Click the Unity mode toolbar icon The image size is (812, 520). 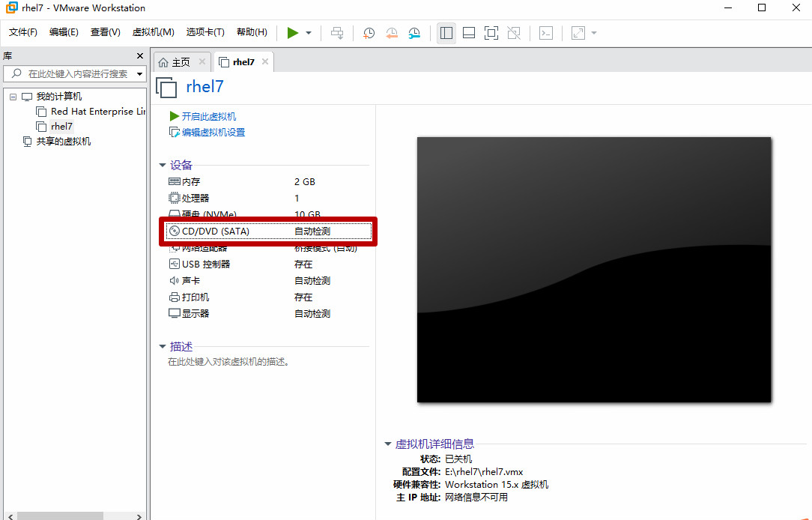pyautogui.click(x=514, y=33)
